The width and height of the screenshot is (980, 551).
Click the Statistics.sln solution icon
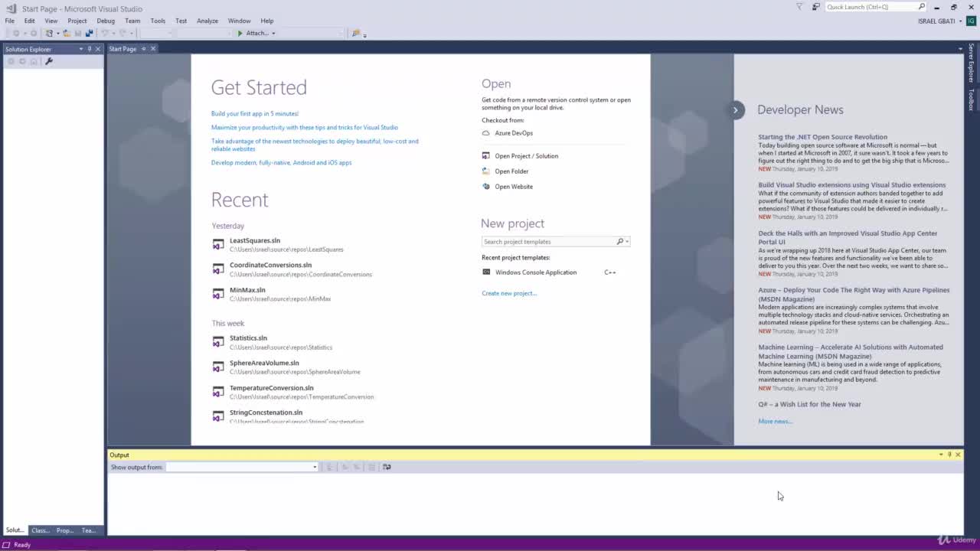(218, 342)
